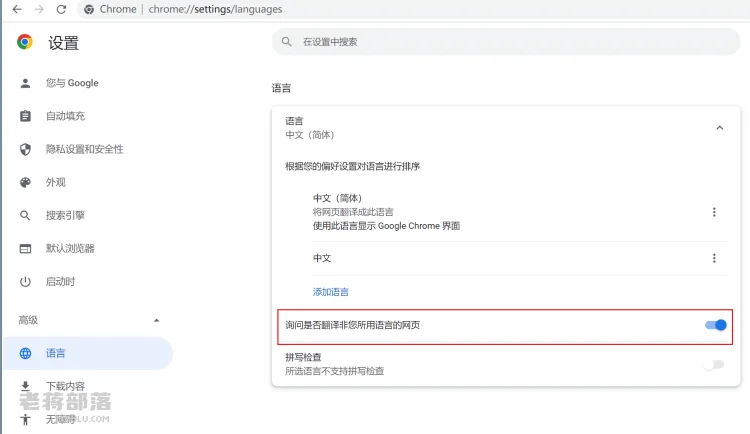Click the browser forward arrow
750x434 pixels.
[x=39, y=9]
